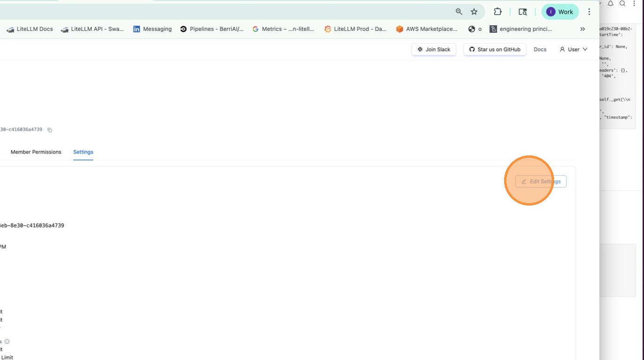Switch to the Member Permissions tab
Screen dimensions: 644x360
36,152
